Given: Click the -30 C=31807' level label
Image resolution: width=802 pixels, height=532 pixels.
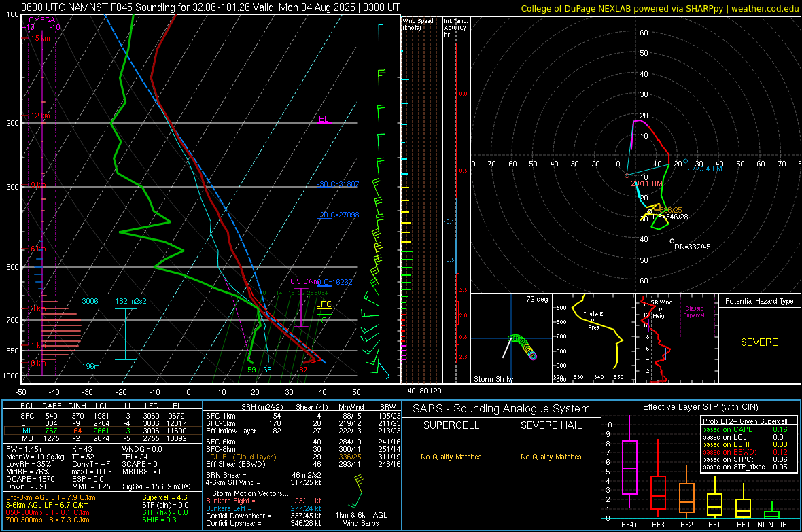Looking at the screenshot, I should [x=338, y=184].
